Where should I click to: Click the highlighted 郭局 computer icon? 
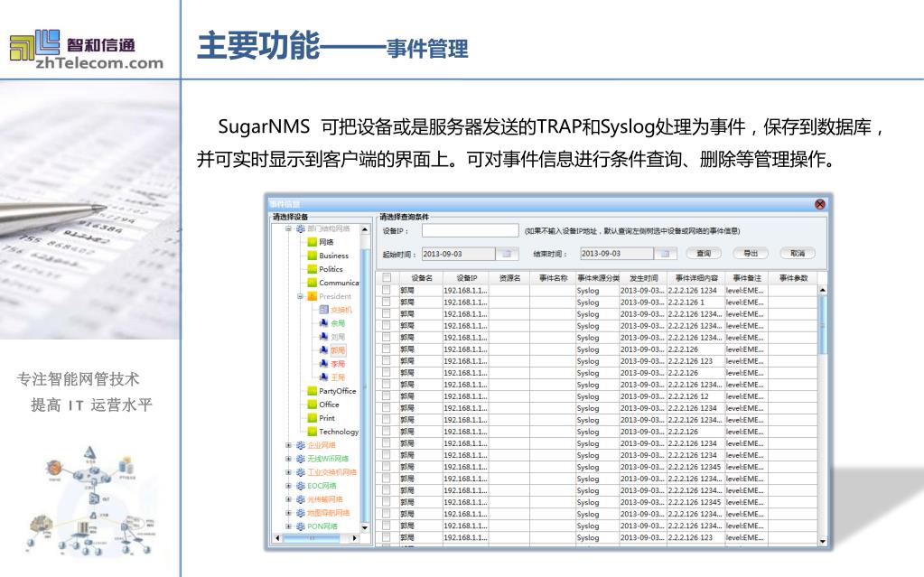[x=323, y=350]
